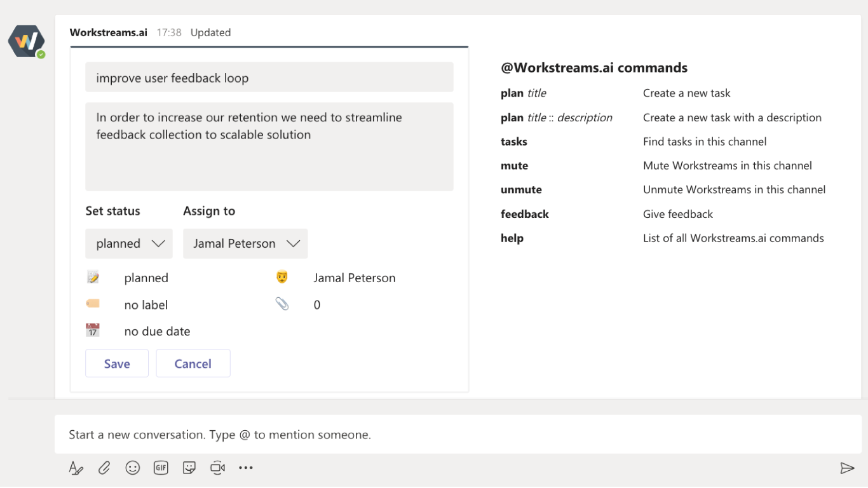
Task: Click the attachment paperclip in task card
Action: (x=282, y=304)
